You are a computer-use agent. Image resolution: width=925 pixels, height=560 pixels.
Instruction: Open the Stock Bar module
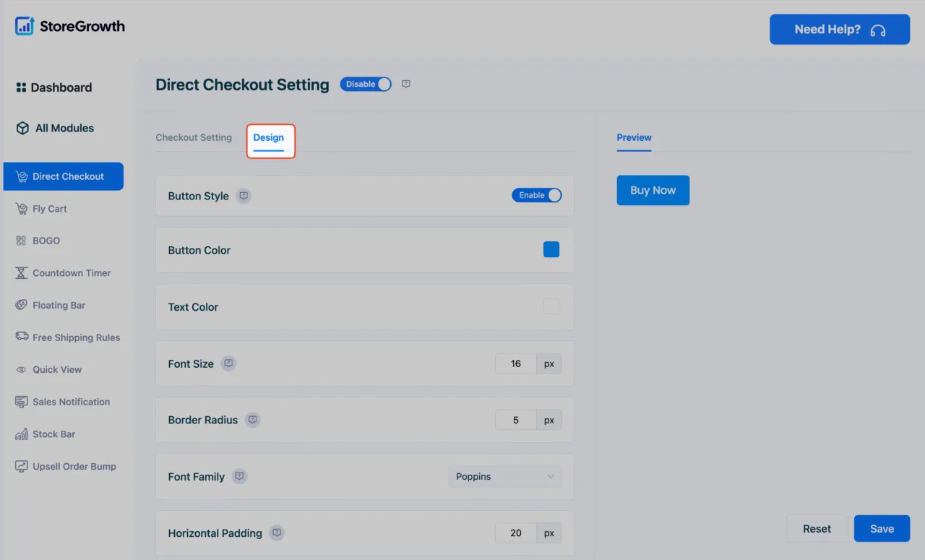46,434
